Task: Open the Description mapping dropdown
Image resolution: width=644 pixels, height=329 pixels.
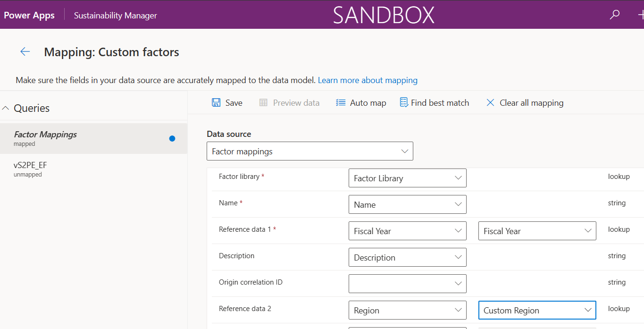Action: [408, 257]
